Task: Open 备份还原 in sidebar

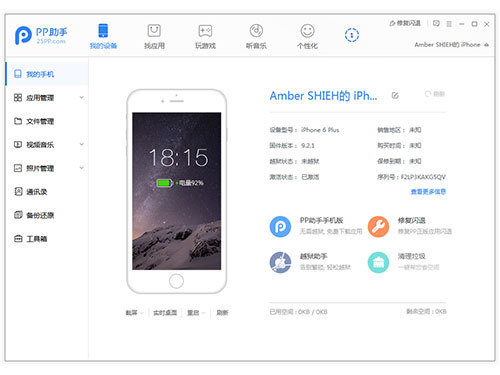Action: click(x=47, y=215)
